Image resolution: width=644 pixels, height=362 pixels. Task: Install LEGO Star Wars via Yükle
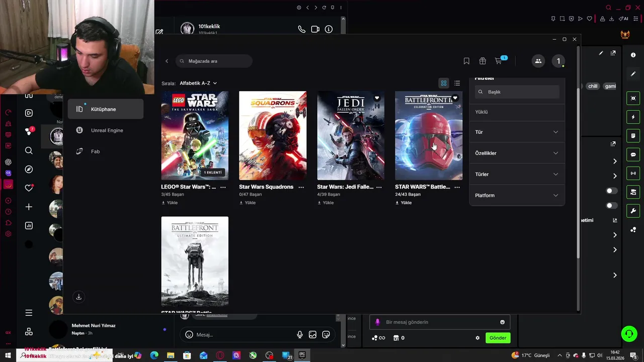(170, 203)
